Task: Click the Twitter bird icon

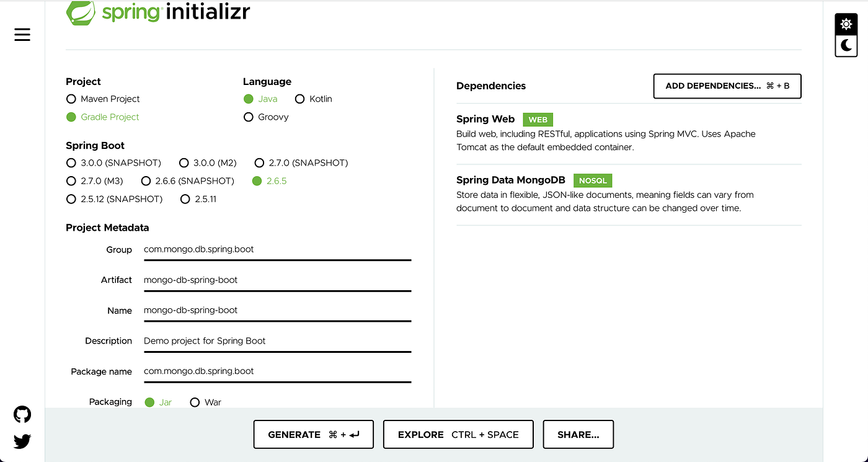Action: pos(22,441)
